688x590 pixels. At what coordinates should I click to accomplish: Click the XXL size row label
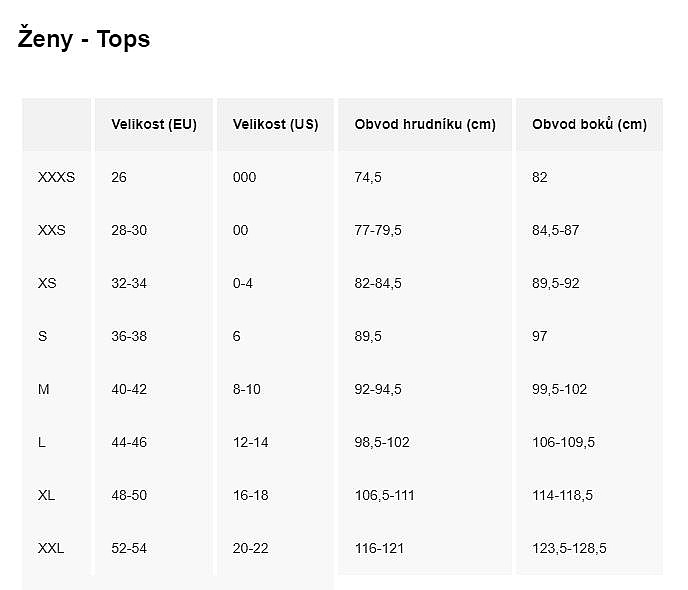point(51,548)
